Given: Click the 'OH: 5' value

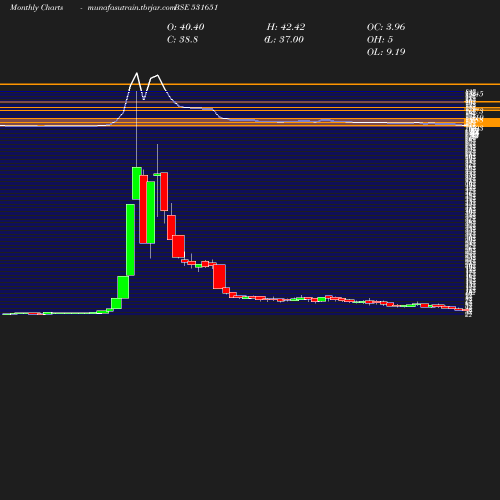Looking at the screenshot, I should pos(380,40).
